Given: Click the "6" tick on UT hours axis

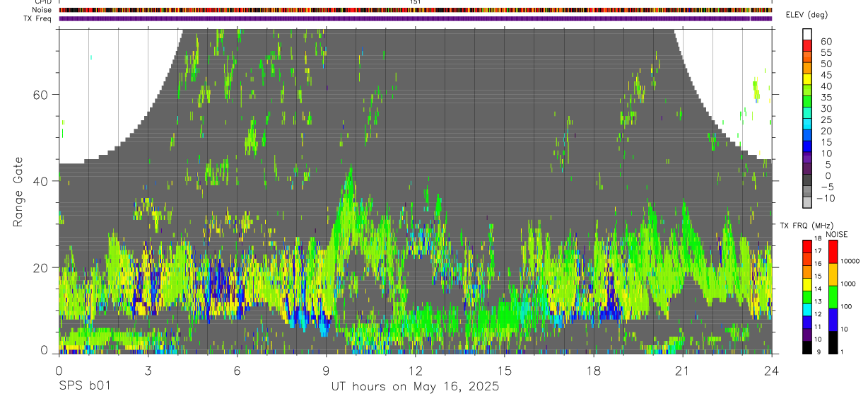Looking at the screenshot, I should (237, 370).
